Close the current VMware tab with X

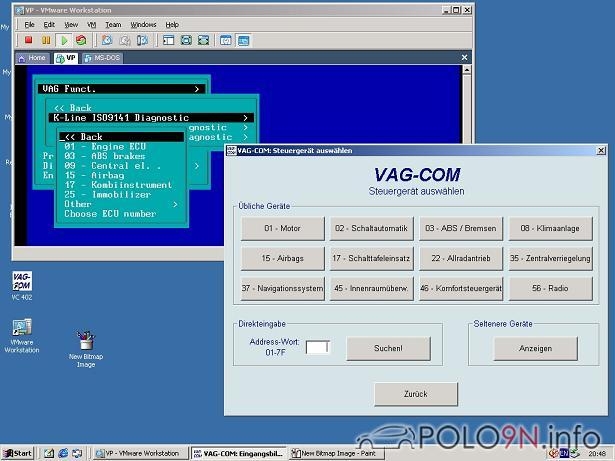(x=464, y=58)
